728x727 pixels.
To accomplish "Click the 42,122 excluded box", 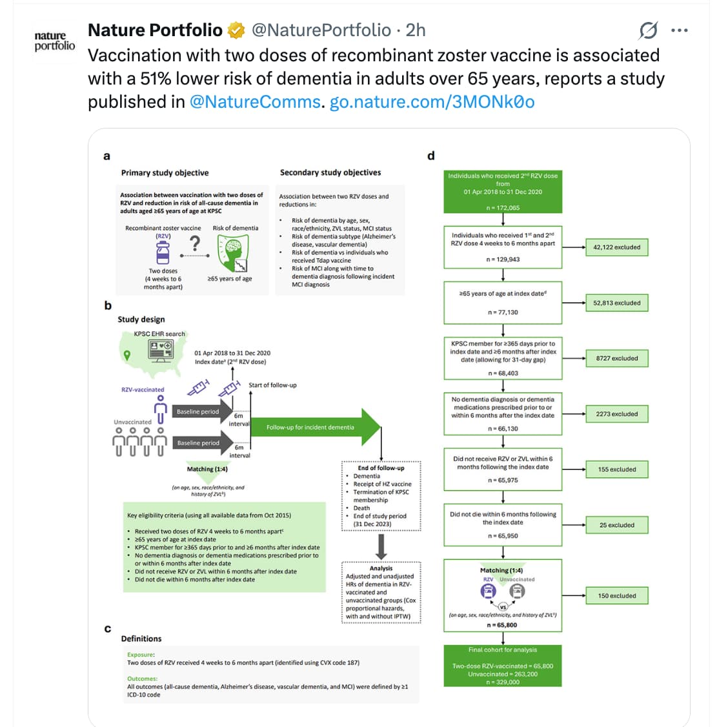I will 616,247.
